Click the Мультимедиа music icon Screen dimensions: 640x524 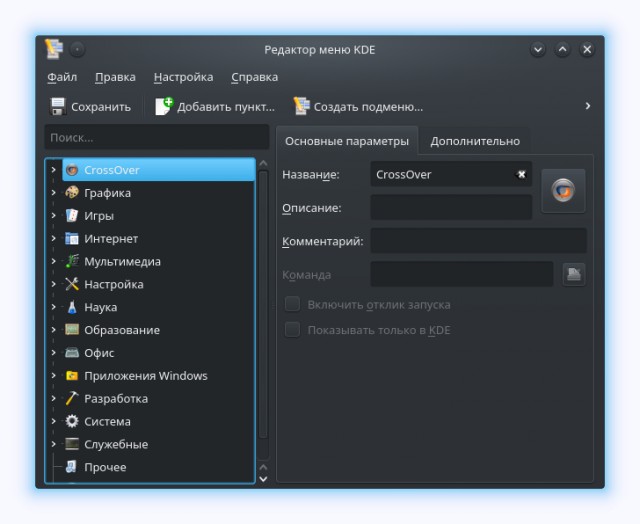(72, 261)
